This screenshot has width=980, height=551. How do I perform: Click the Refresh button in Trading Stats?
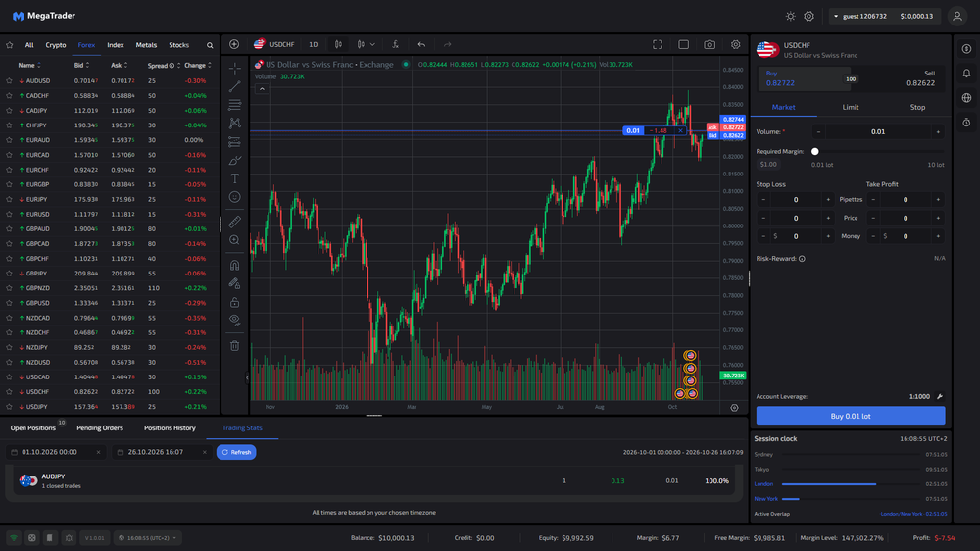pos(236,452)
